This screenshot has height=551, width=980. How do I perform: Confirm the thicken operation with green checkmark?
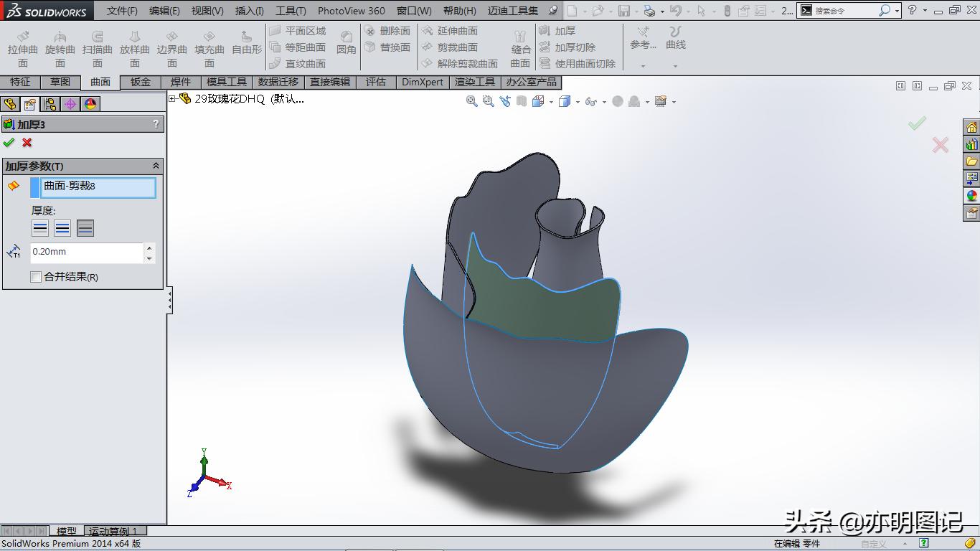(x=10, y=142)
